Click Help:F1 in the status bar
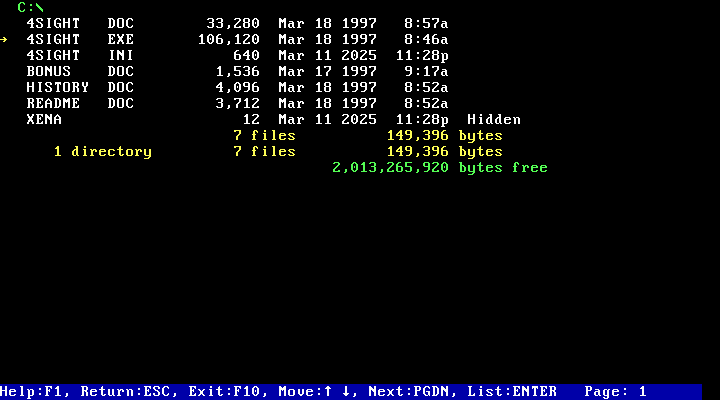 pyautogui.click(x=30, y=392)
